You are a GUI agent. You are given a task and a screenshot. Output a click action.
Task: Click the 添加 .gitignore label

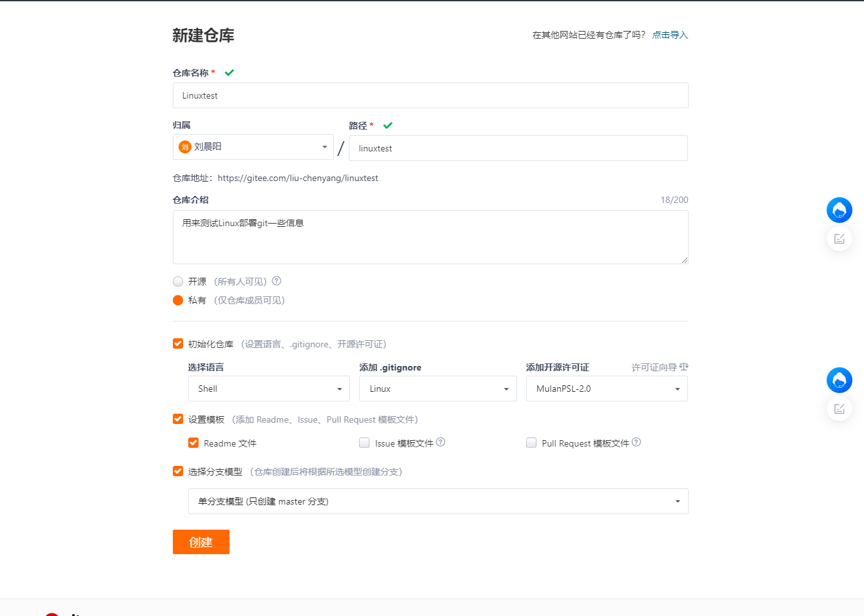click(390, 367)
